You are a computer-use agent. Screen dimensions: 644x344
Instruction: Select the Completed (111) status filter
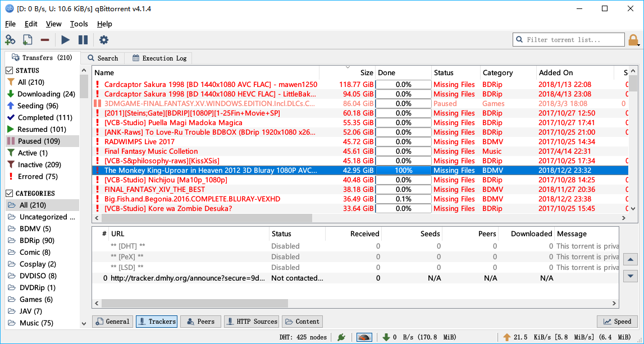pyautogui.click(x=42, y=117)
